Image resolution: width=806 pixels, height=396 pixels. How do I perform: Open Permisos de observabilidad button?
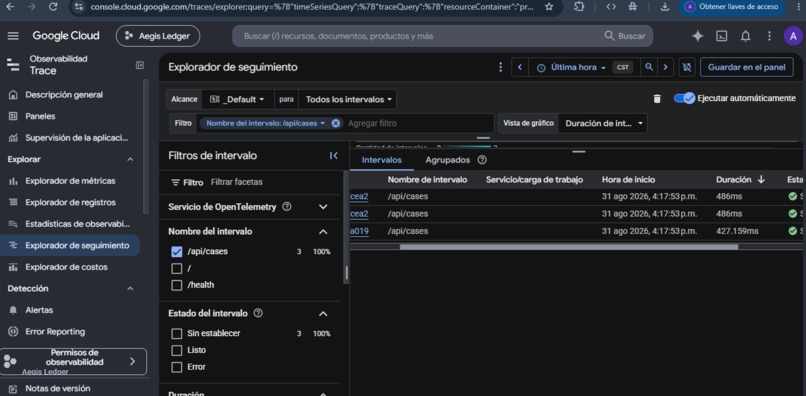click(x=74, y=362)
